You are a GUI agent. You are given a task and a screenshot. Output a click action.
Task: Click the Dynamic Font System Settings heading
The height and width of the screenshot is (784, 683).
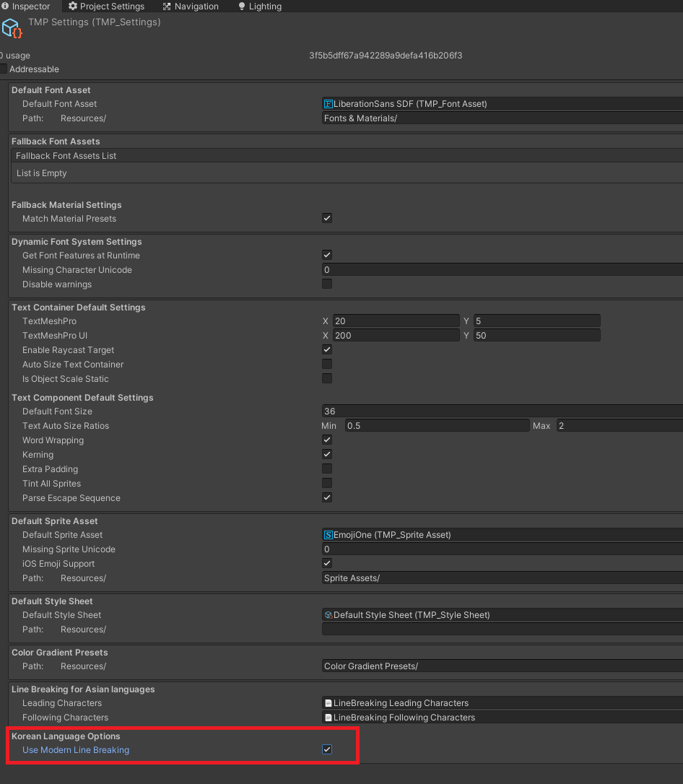(x=77, y=242)
